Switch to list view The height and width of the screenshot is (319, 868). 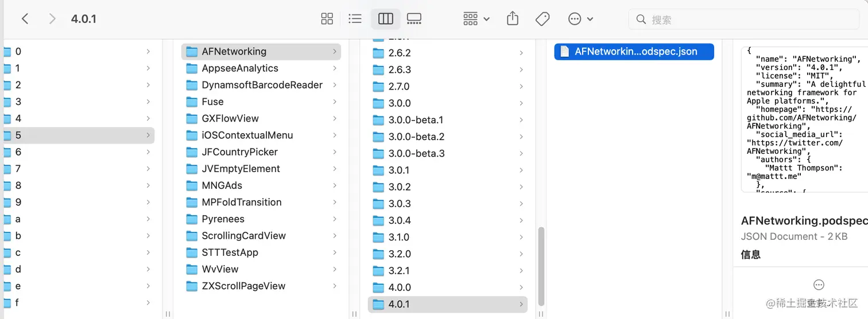(355, 19)
